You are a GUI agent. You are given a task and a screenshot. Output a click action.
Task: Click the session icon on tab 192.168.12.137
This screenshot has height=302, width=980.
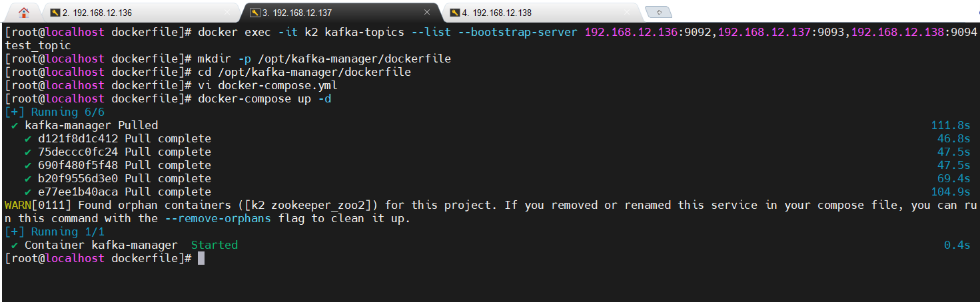254,13
